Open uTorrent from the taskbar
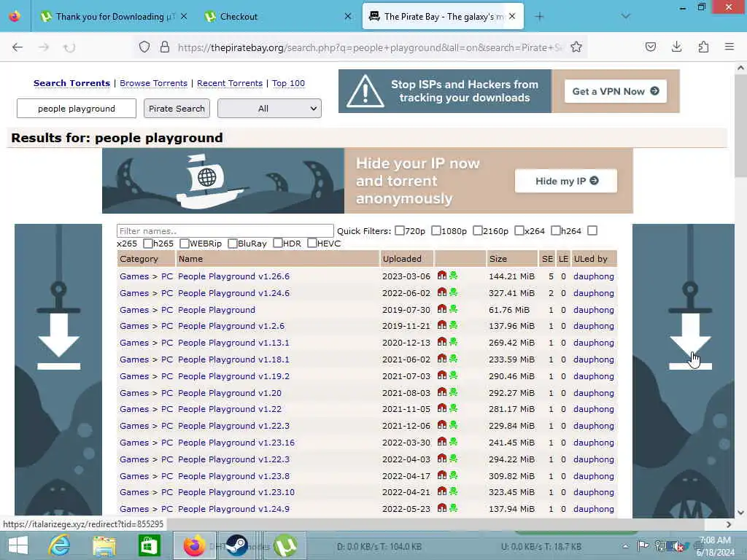747x560 pixels. pos(285,545)
